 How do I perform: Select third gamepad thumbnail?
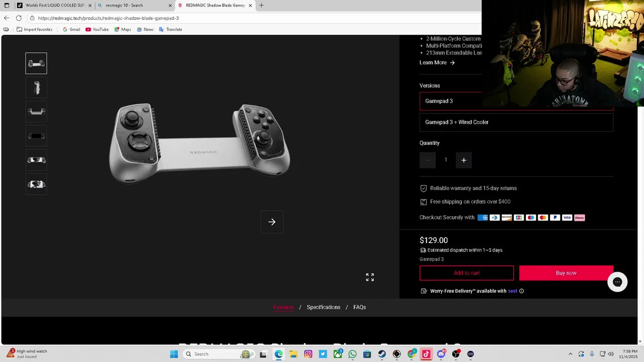36,112
